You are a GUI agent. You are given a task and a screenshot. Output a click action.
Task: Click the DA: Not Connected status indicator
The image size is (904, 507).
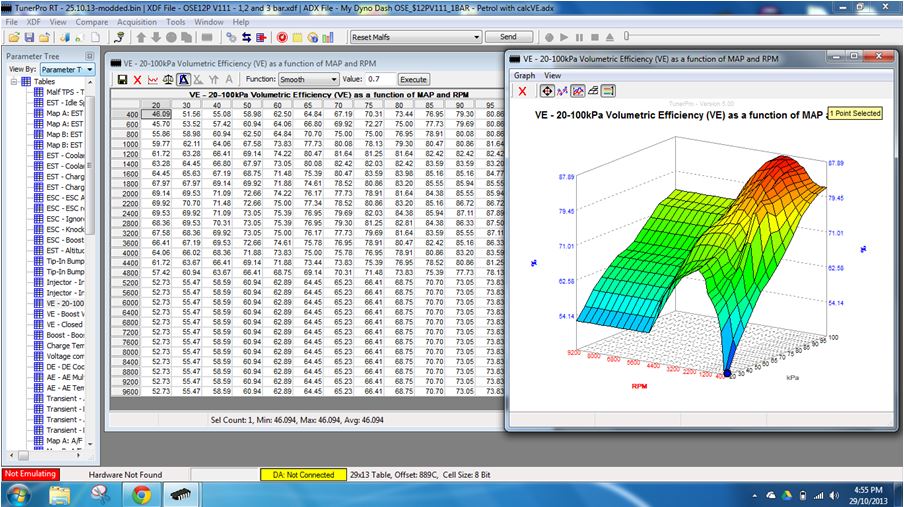click(303, 475)
